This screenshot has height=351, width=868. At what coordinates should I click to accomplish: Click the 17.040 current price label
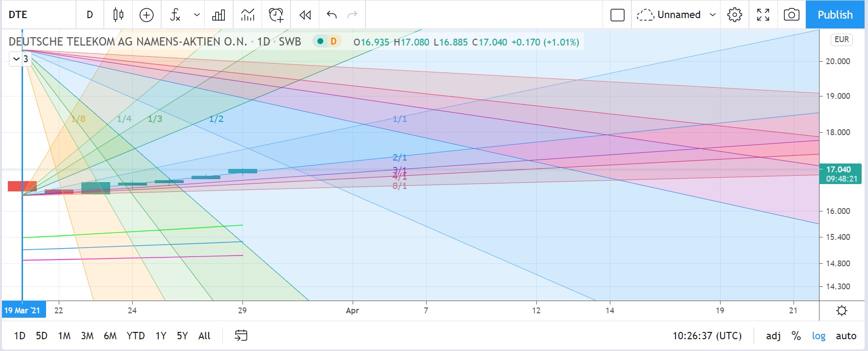841,174
